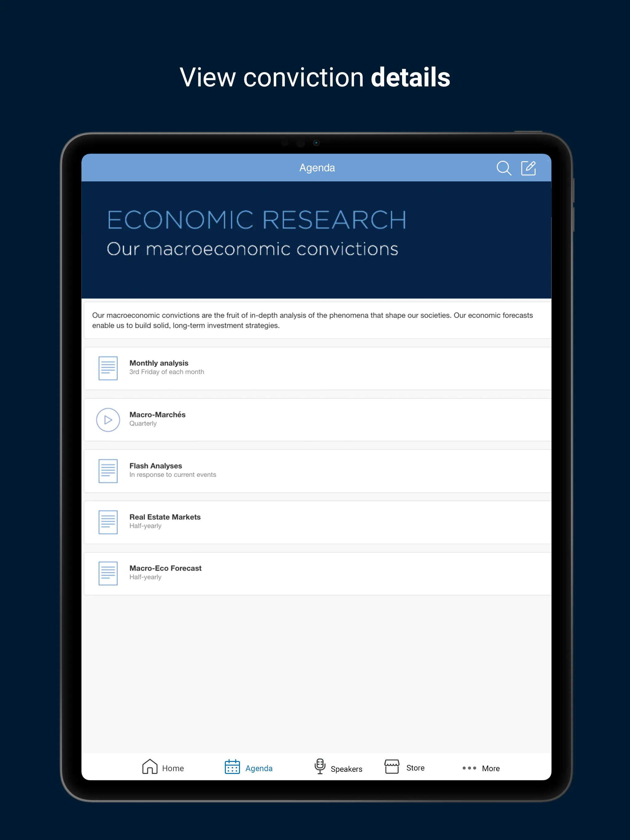
Task: Tap the Monthly Analysis document icon
Action: 108,367
